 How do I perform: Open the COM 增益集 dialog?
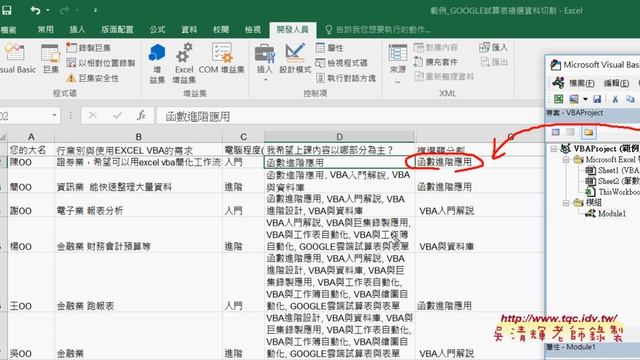tap(222, 58)
